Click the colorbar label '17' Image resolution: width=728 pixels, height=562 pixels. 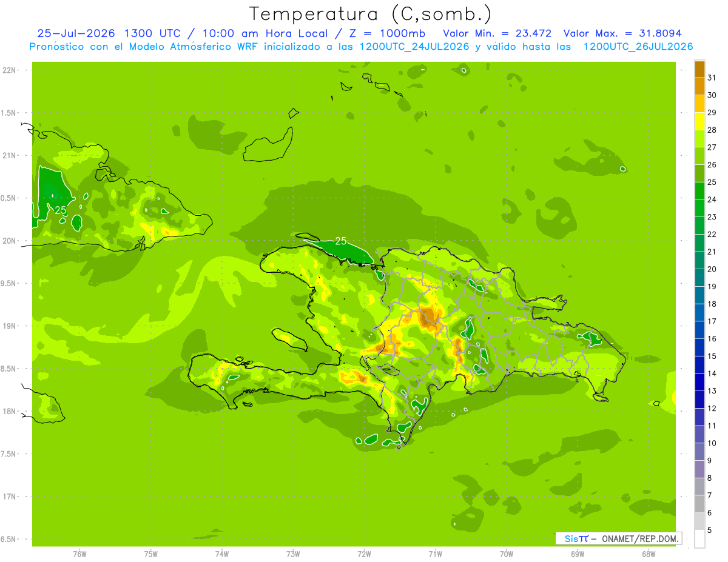click(x=712, y=321)
